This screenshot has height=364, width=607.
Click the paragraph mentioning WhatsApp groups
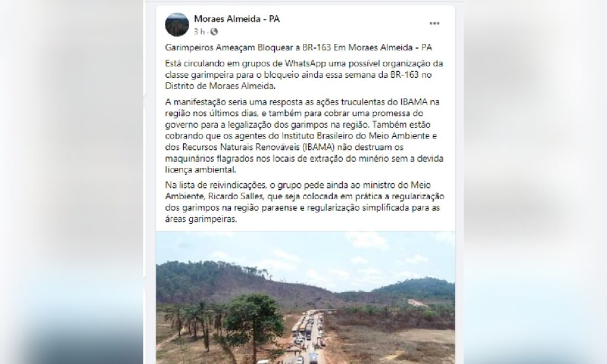click(x=304, y=74)
